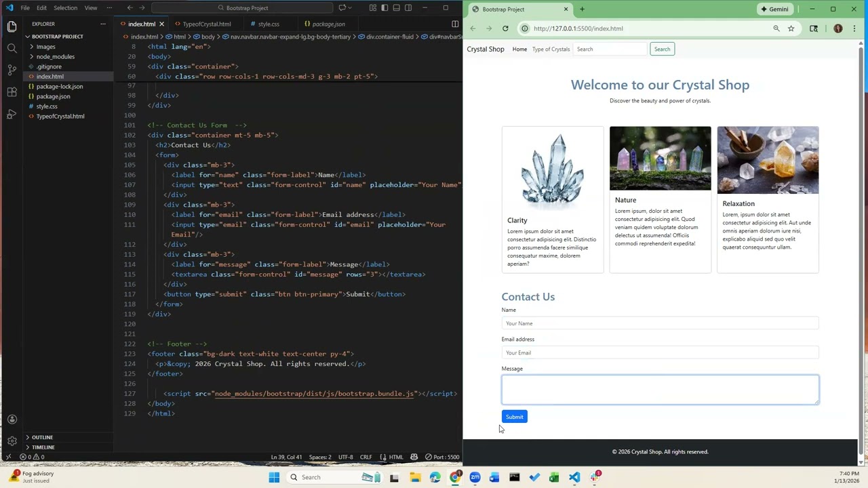Open the Edit menu
Screen dimensions: 868x488
pos(41,7)
